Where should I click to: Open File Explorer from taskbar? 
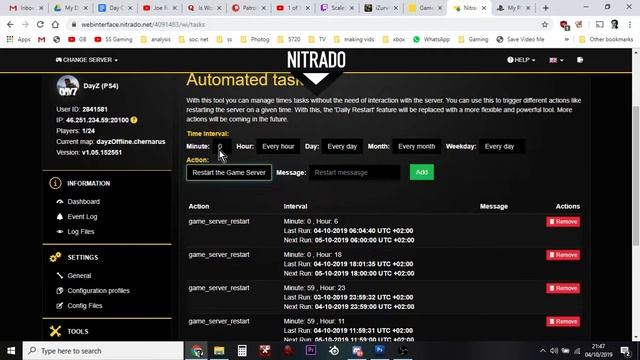pos(219,351)
